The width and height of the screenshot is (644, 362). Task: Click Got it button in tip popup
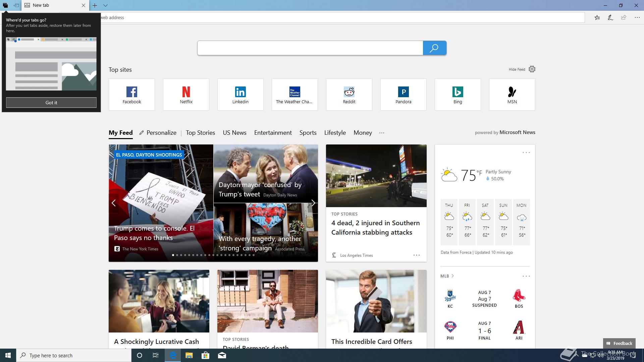pos(51,103)
